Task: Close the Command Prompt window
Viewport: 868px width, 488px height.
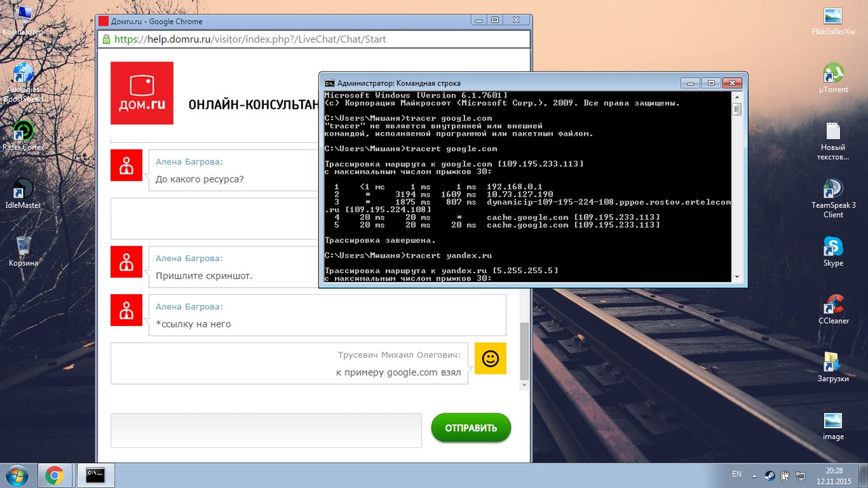Action: tap(732, 83)
